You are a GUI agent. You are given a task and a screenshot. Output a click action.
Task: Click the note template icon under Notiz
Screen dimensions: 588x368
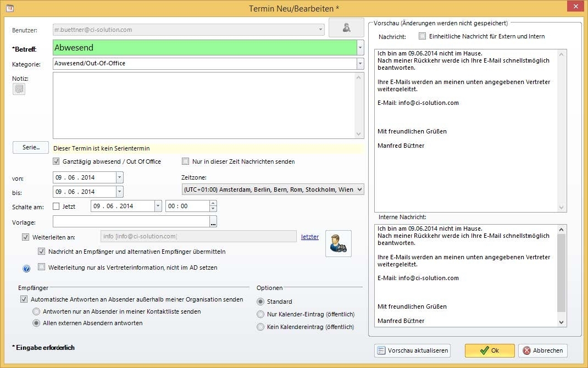click(x=19, y=89)
